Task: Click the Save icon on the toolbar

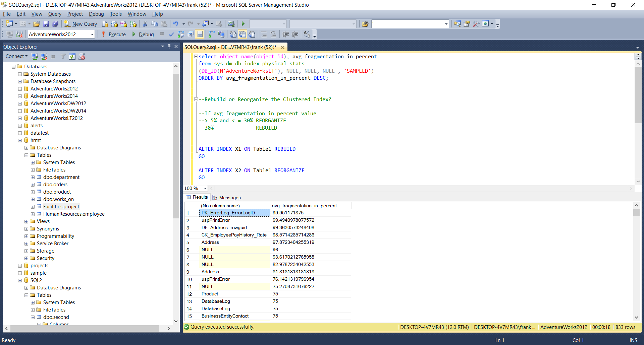Action: [46, 24]
